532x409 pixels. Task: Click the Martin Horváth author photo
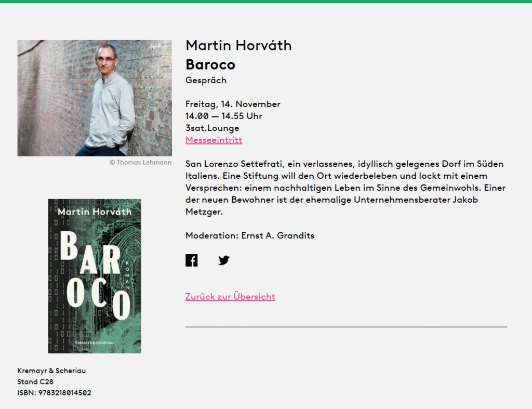[95, 98]
